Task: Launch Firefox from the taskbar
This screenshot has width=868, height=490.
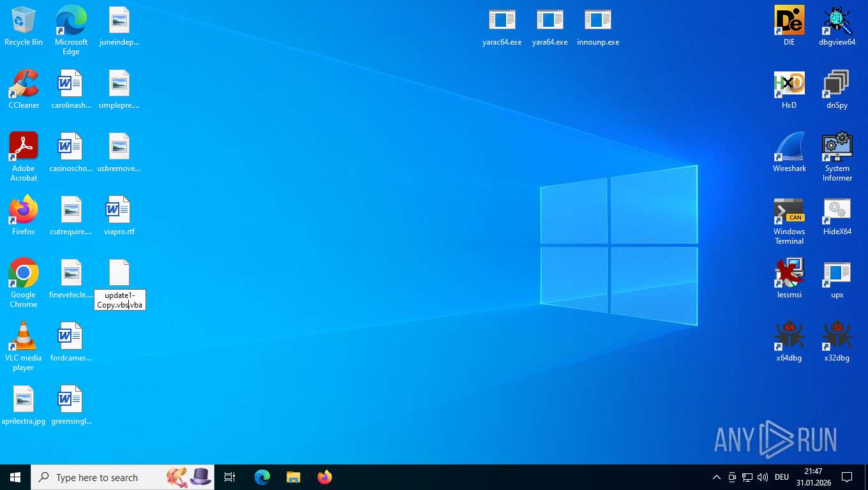Action: [x=325, y=477]
